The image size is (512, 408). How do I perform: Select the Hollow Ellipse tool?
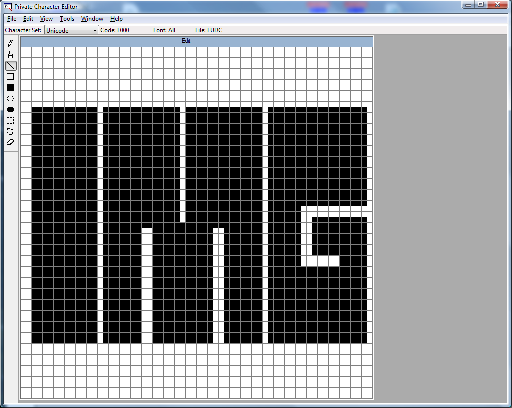click(x=11, y=99)
